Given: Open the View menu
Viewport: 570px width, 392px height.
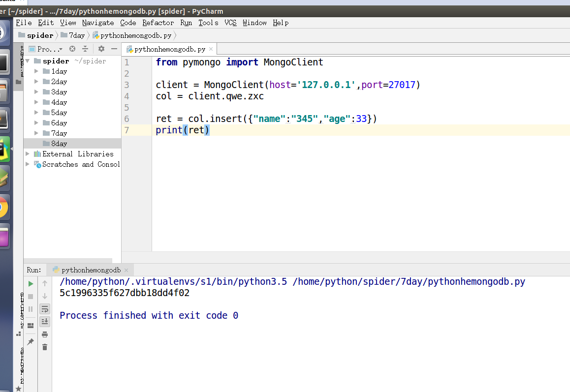Looking at the screenshot, I should point(68,23).
